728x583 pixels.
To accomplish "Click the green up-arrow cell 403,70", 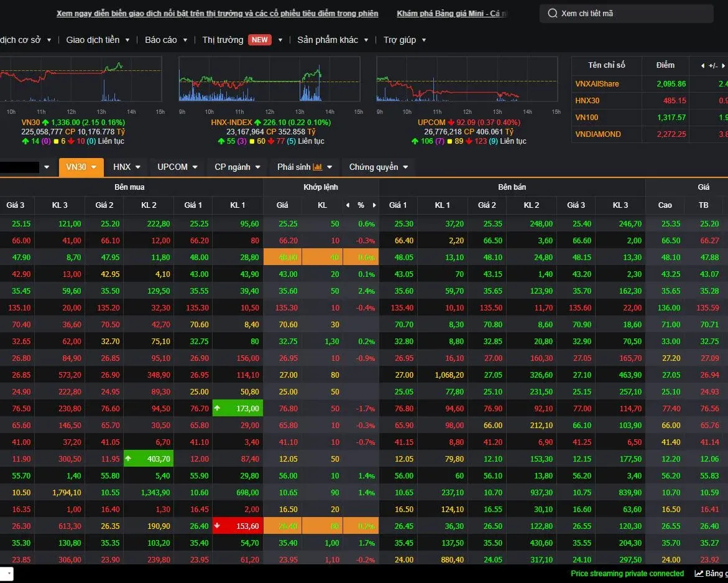I will (149, 459).
